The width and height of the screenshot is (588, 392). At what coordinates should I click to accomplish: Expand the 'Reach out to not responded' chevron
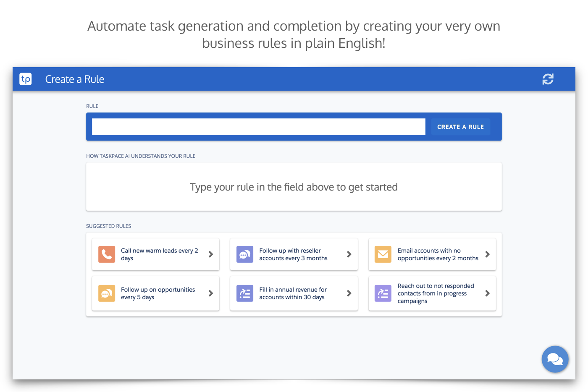(487, 293)
